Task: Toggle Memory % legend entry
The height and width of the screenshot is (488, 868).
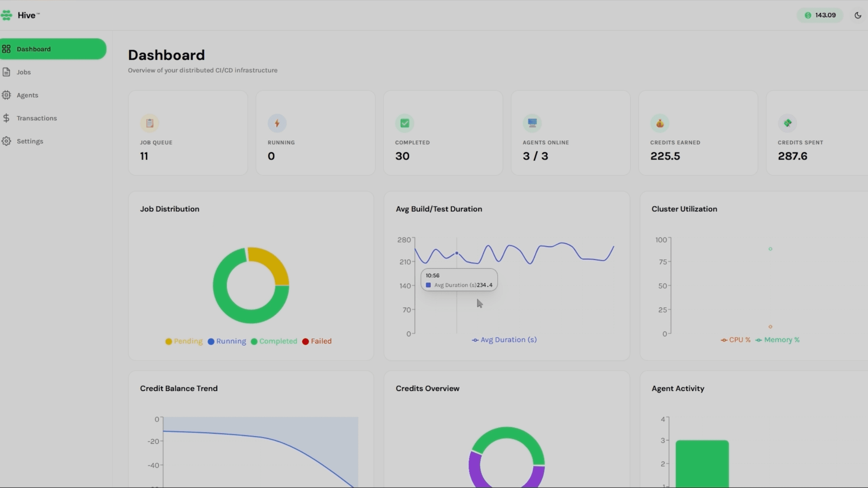Action: point(777,340)
